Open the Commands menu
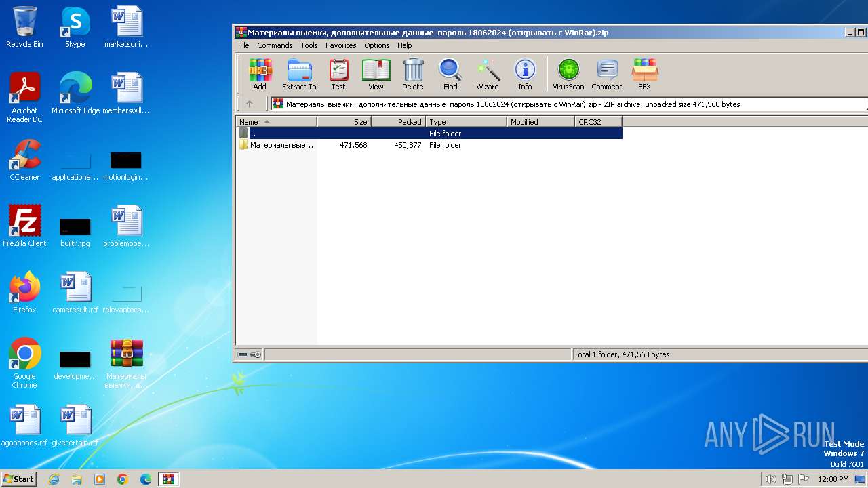Image resolution: width=868 pixels, height=488 pixels. coord(275,45)
